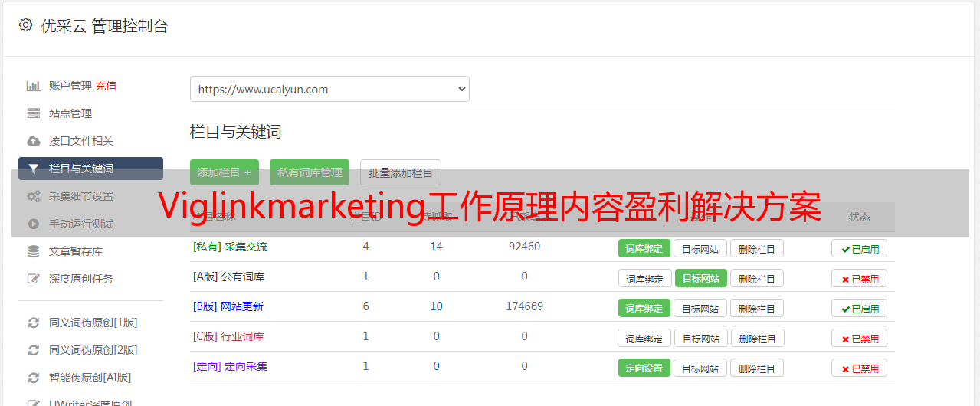The width and height of the screenshot is (980, 406).
Task: Toggle the 已禁用 status for 行业词库
Action: point(860,338)
